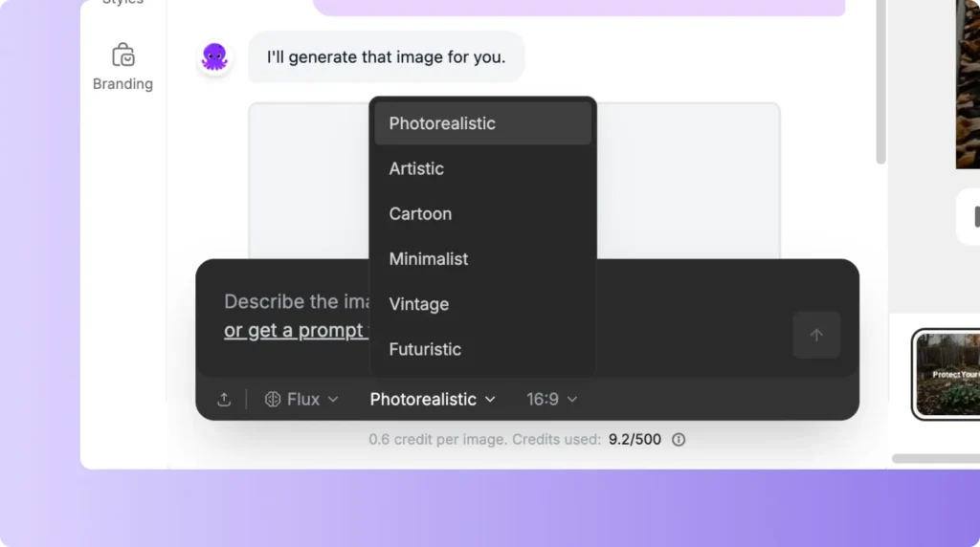Click the upload image icon
This screenshot has height=547, width=980.
(x=224, y=400)
